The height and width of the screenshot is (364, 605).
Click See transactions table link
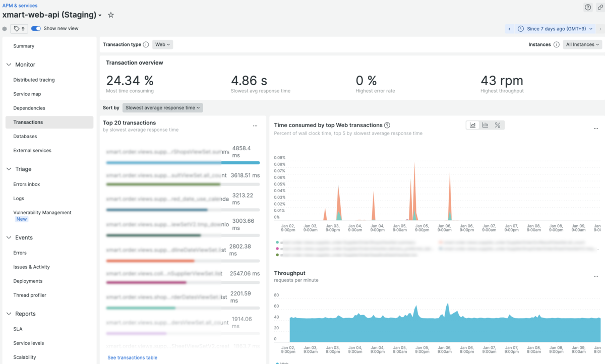pyautogui.click(x=132, y=357)
